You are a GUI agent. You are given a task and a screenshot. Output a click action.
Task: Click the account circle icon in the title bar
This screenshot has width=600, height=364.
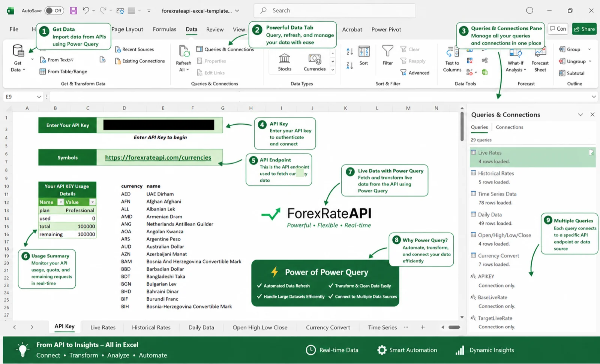[x=529, y=10]
